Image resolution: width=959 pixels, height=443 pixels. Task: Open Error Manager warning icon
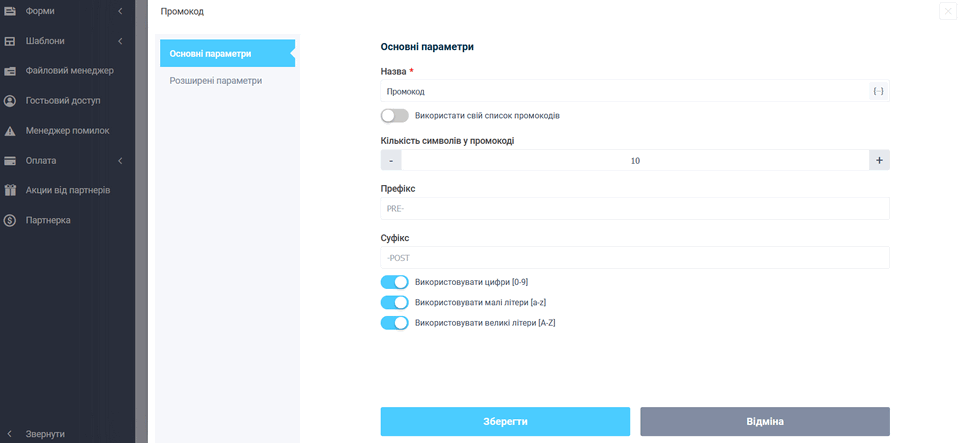10,131
